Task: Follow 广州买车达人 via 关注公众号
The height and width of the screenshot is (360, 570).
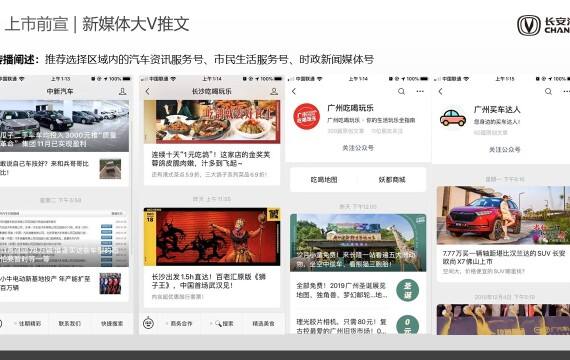Action: pos(505,149)
